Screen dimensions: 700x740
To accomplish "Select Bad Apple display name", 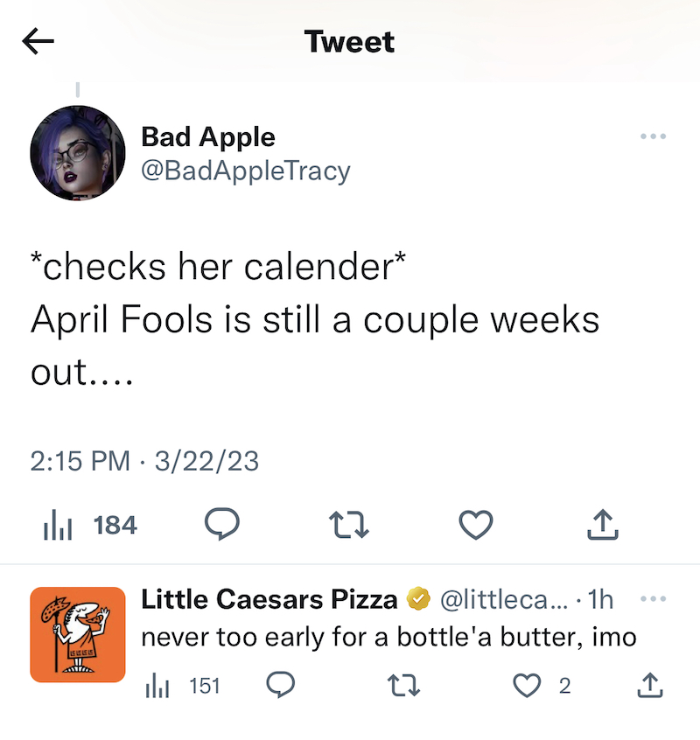I will pyautogui.click(x=208, y=136).
